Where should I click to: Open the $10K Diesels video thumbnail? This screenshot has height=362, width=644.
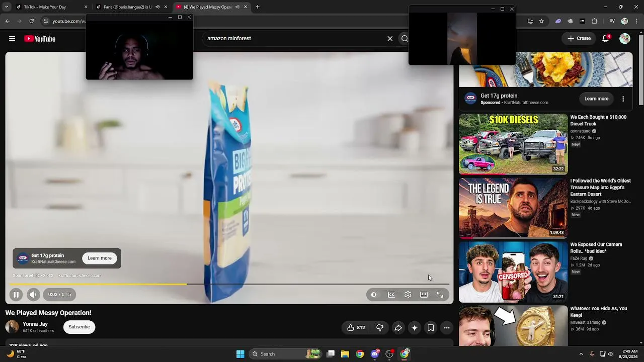coord(513,144)
